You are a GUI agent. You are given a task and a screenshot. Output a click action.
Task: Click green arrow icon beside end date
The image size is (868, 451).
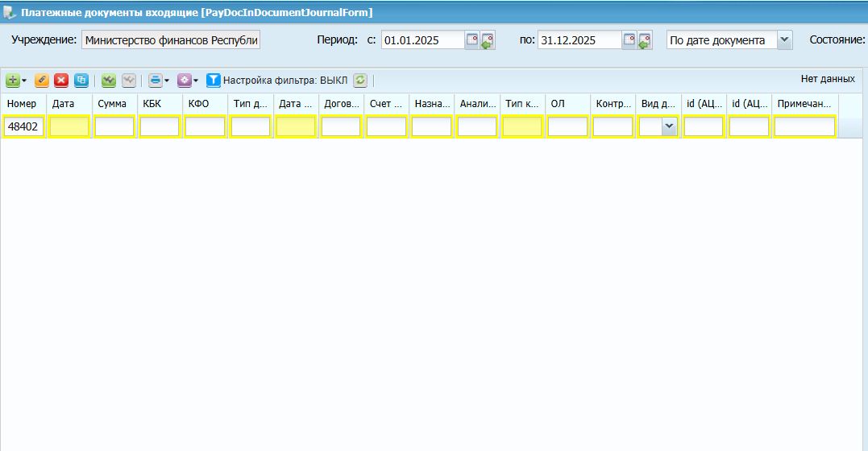[x=645, y=40]
